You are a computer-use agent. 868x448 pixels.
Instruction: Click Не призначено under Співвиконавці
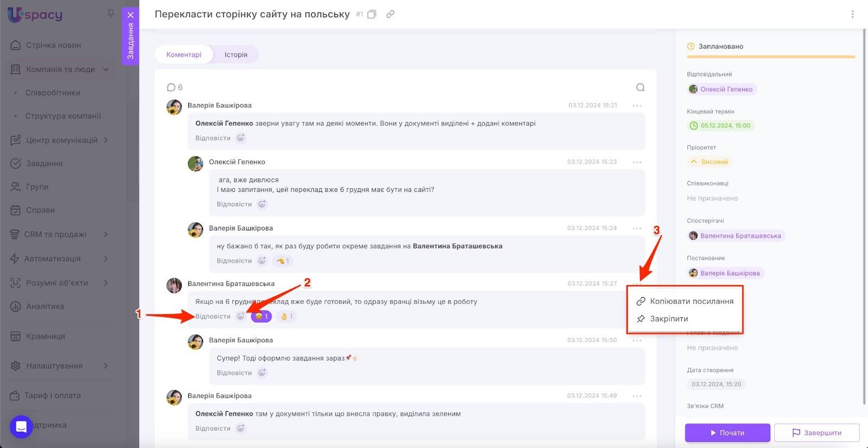[x=712, y=199]
